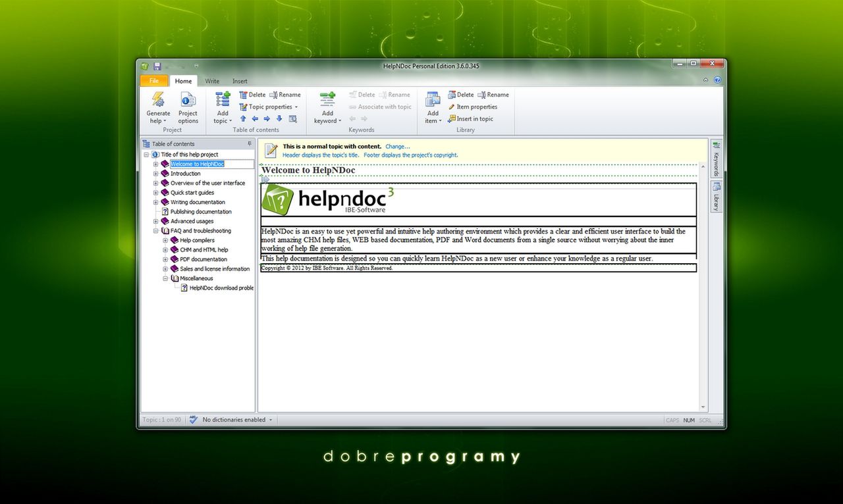Image resolution: width=843 pixels, height=504 pixels.
Task: Open the quick access toolbar customize dropdown
Action: [196, 66]
